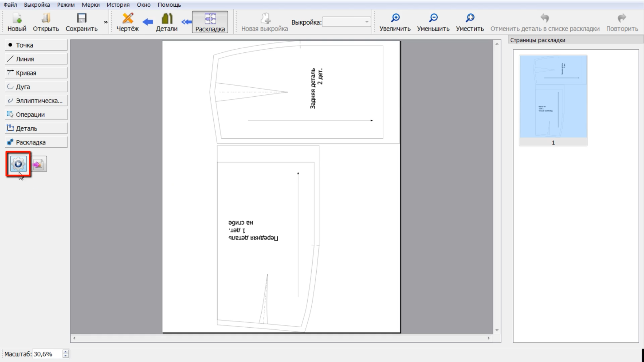
Task: Toggle the Раскладка mode button
Action: click(210, 22)
